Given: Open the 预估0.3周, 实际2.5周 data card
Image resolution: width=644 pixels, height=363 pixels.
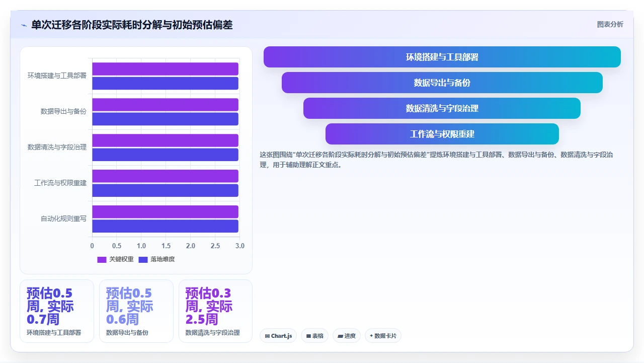Looking at the screenshot, I should click(x=215, y=311).
